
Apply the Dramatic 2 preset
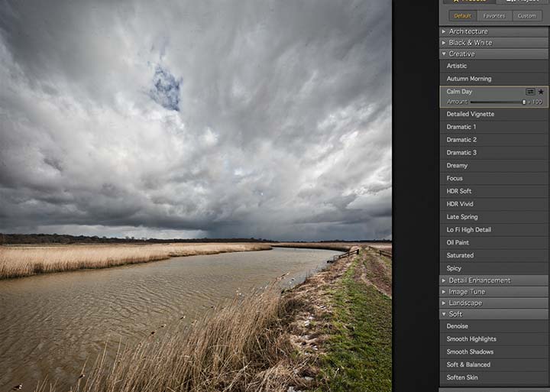tap(493, 140)
